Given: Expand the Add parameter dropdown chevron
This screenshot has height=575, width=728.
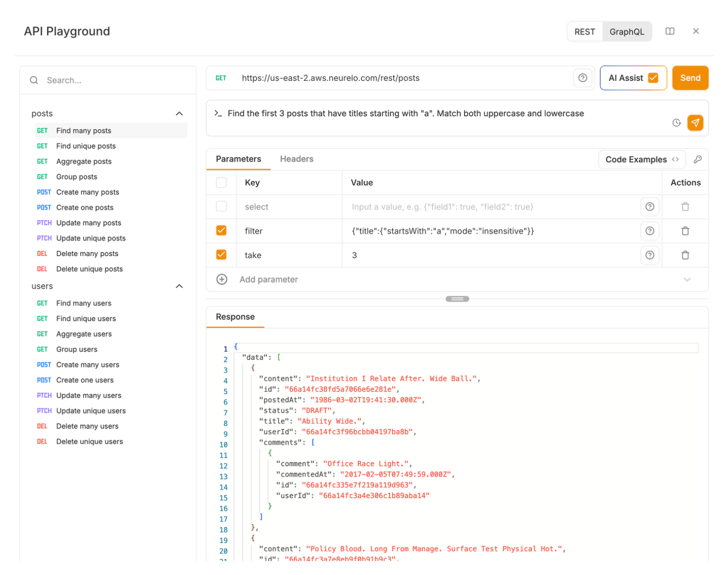Looking at the screenshot, I should click(x=687, y=280).
